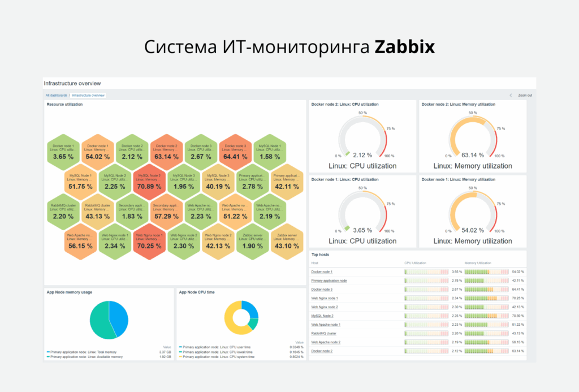Click the Primary application Memory 42.11 % hexagon
Image resolution: width=579 pixels, height=392 pixels.
pyautogui.click(x=287, y=183)
